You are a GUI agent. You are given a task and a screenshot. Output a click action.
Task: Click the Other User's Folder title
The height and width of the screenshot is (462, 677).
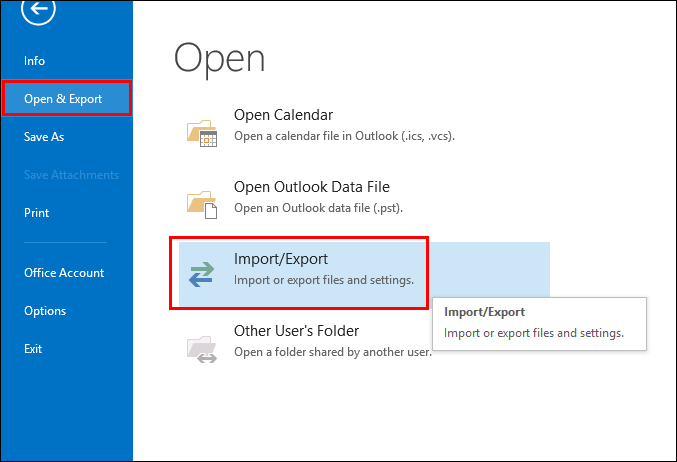pos(296,331)
